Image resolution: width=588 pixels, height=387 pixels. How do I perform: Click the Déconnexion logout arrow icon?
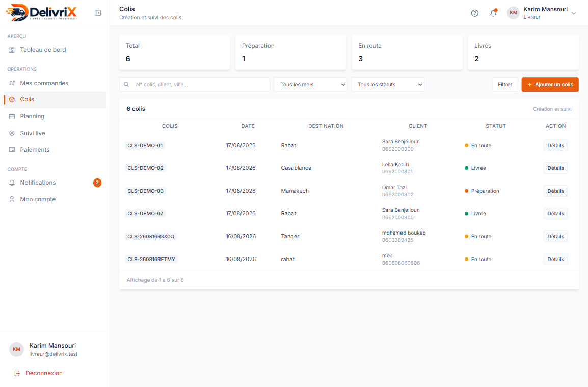17,373
